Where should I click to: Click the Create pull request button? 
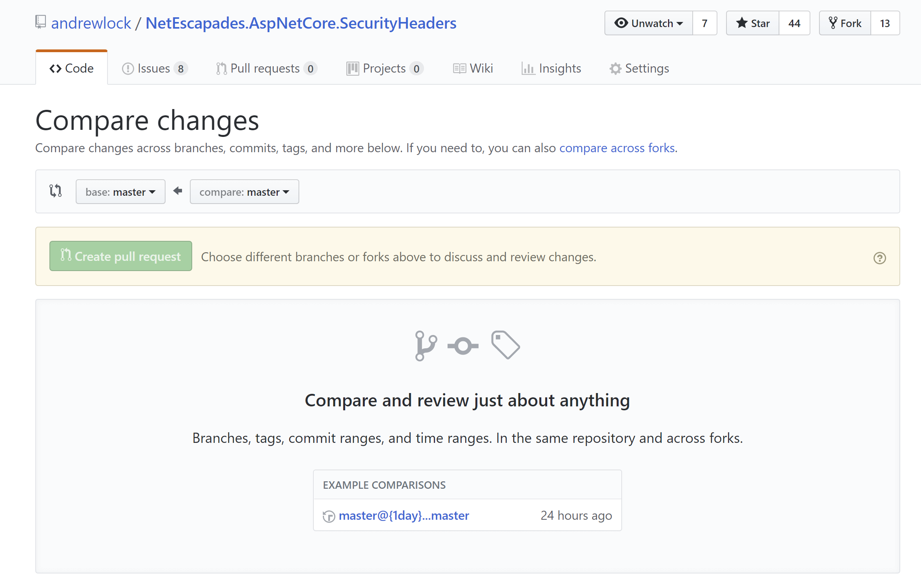tap(120, 256)
